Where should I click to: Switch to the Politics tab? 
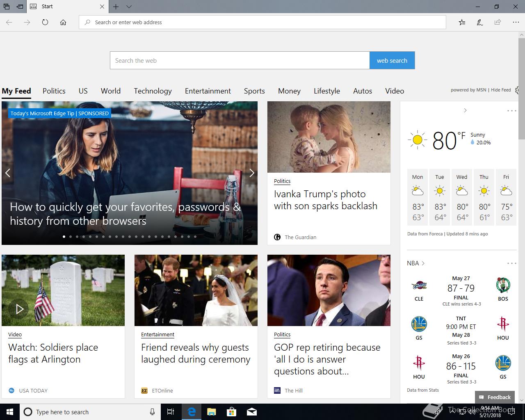pyautogui.click(x=54, y=91)
